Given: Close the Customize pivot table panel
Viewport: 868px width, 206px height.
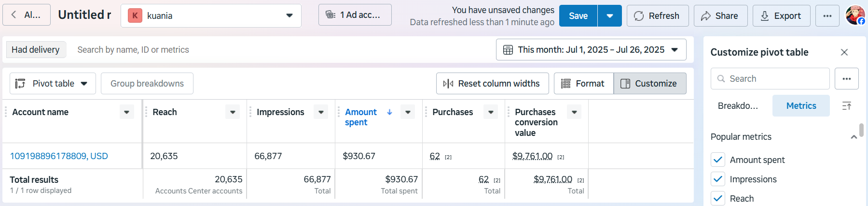Looking at the screenshot, I should pyautogui.click(x=844, y=52).
